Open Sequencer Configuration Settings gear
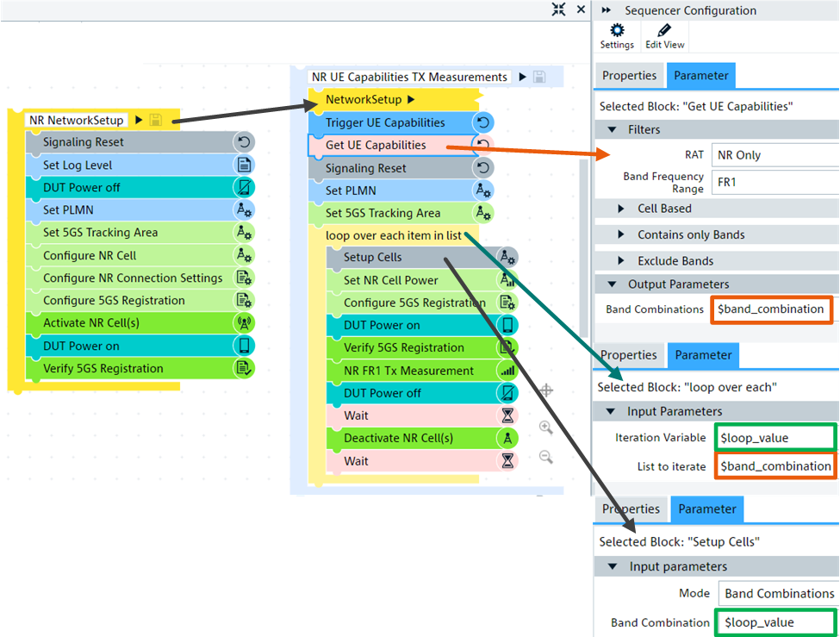Viewport: 840px width, 637px height. click(x=617, y=32)
